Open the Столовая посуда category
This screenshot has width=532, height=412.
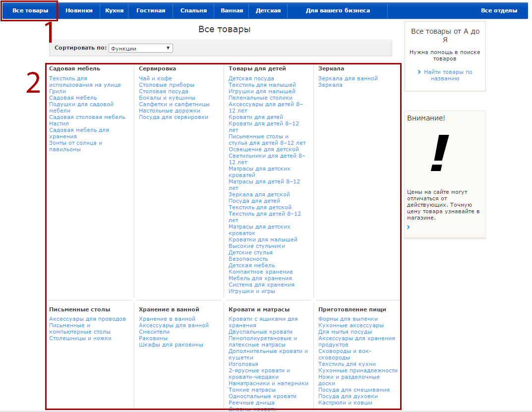164,91
